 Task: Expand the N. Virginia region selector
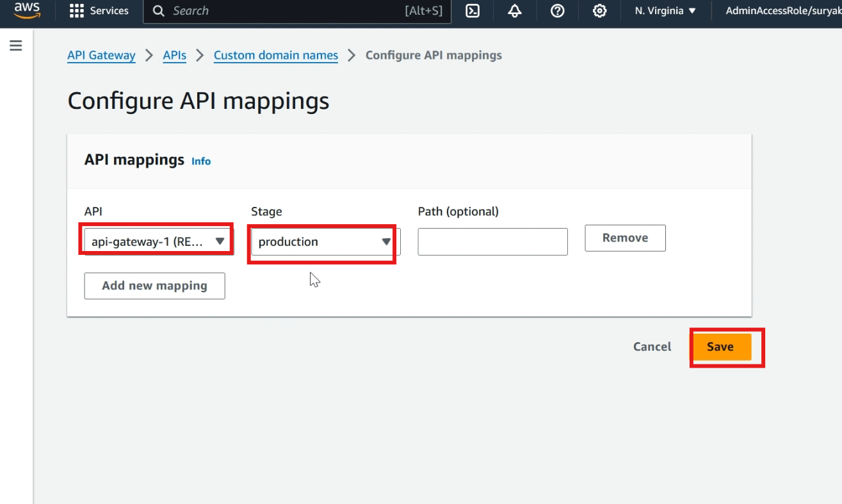click(x=665, y=11)
